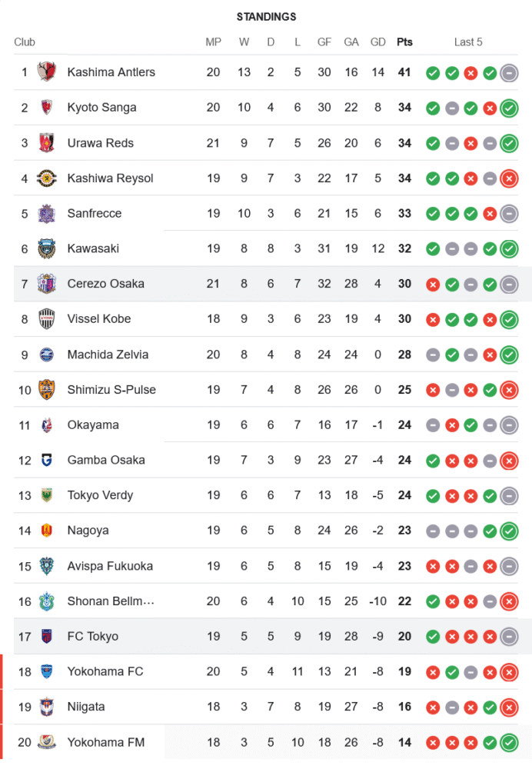Click the Tokyo Verdy club crest
The height and width of the screenshot is (769, 532).
tap(48, 495)
